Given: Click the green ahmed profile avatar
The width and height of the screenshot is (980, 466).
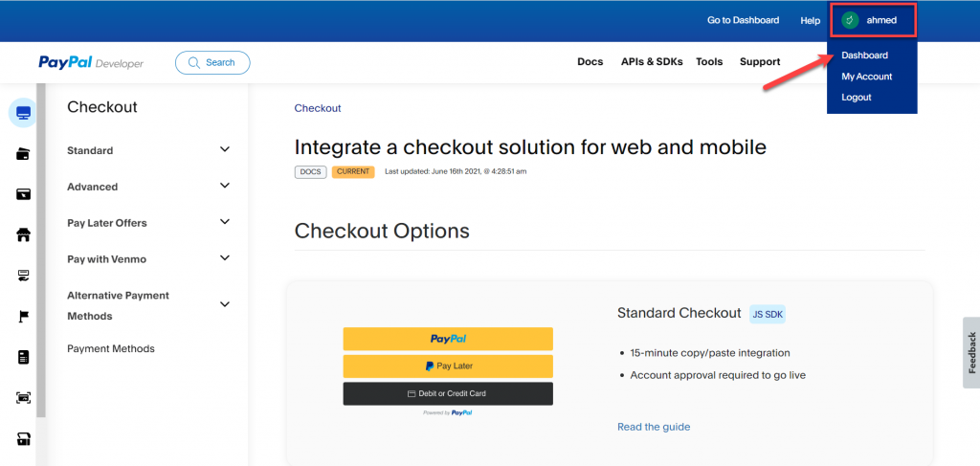Looking at the screenshot, I should (x=849, y=20).
